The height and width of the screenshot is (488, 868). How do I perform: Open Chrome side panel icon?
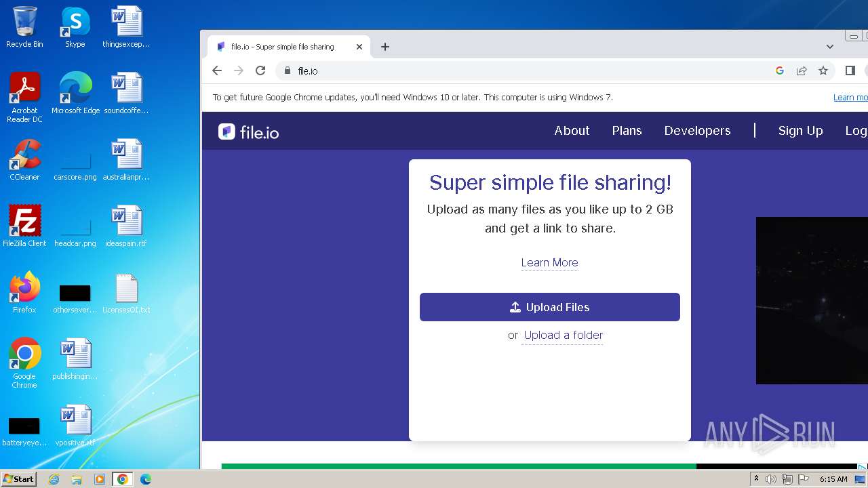click(850, 70)
